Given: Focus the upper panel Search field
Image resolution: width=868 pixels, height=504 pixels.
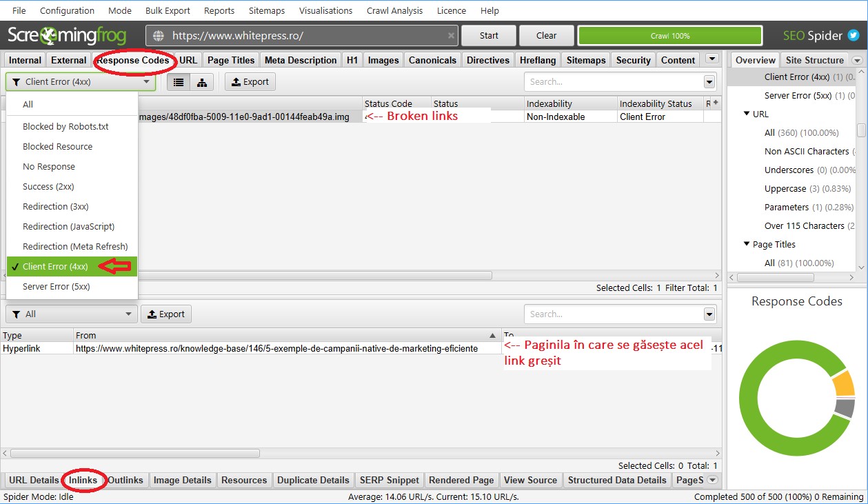Looking at the screenshot, I should click(x=614, y=82).
